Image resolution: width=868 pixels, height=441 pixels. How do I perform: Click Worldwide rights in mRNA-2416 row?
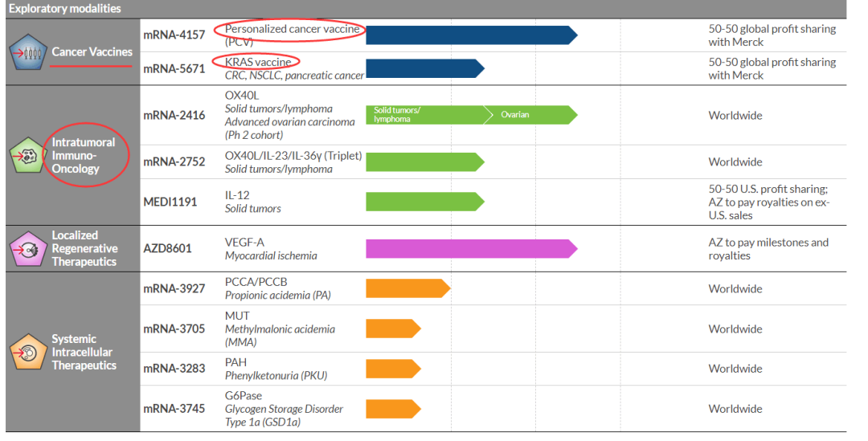click(735, 115)
